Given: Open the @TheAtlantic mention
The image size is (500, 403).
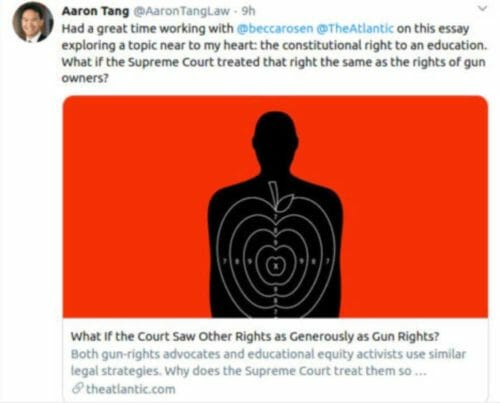Looking at the screenshot, I should pos(355,29).
